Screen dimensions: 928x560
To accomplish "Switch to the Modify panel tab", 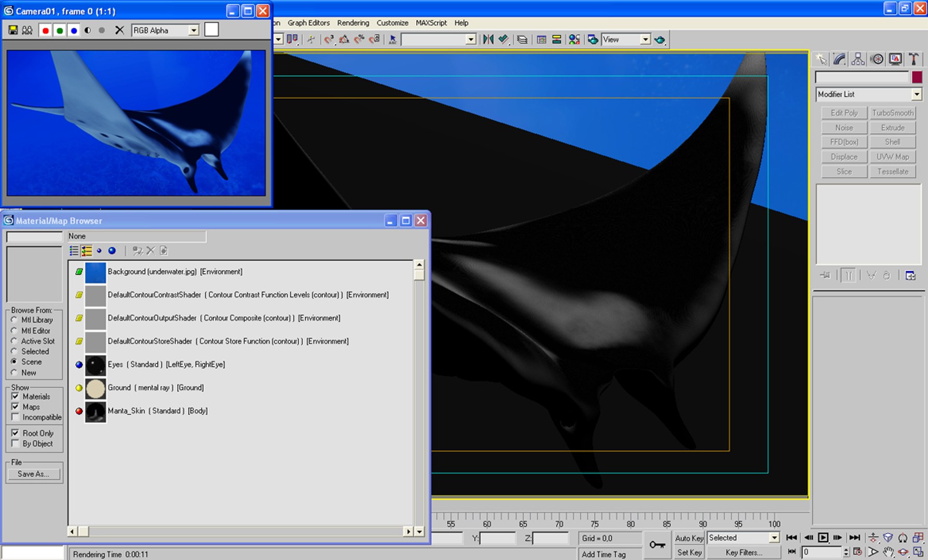I will [839, 59].
